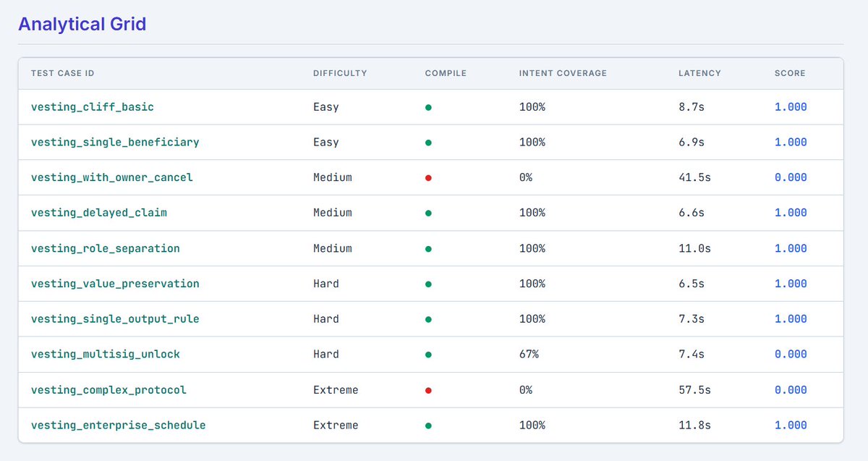The width and height of the screenshot is (868, 461).
Task: Click the 8.7s latency value
Action: click(x=692, y=107)
